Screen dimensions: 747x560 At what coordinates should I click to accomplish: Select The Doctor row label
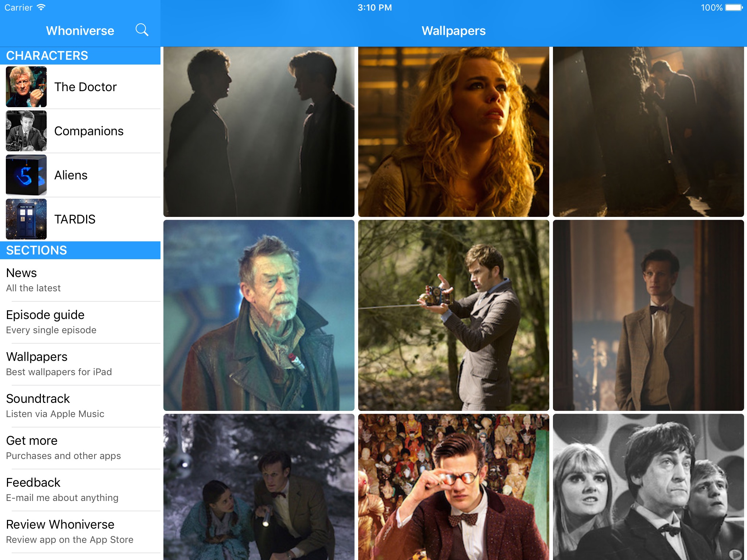[x=85, y=87]
